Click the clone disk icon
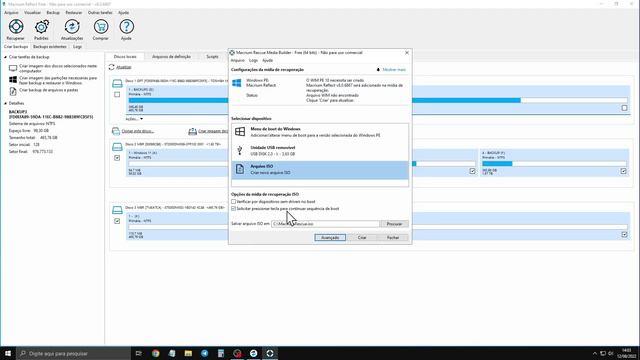The height and width of the screenshot is (360, 640). [116, 131]
